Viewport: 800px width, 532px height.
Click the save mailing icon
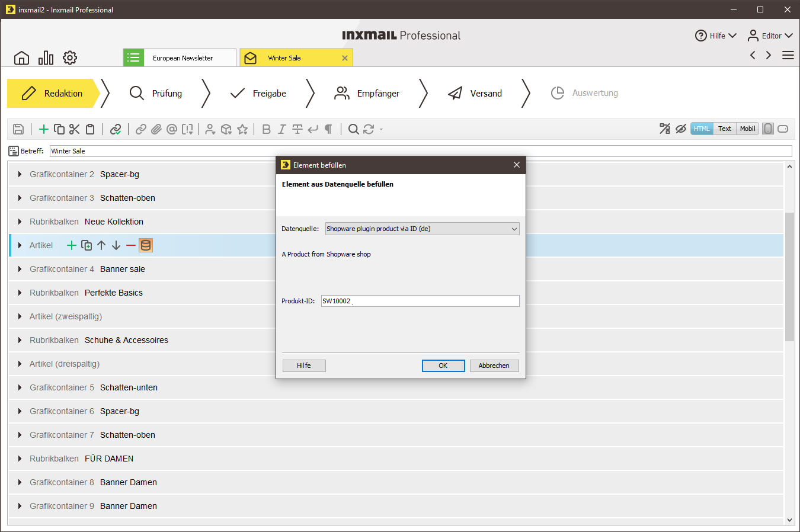coord(18,129)
